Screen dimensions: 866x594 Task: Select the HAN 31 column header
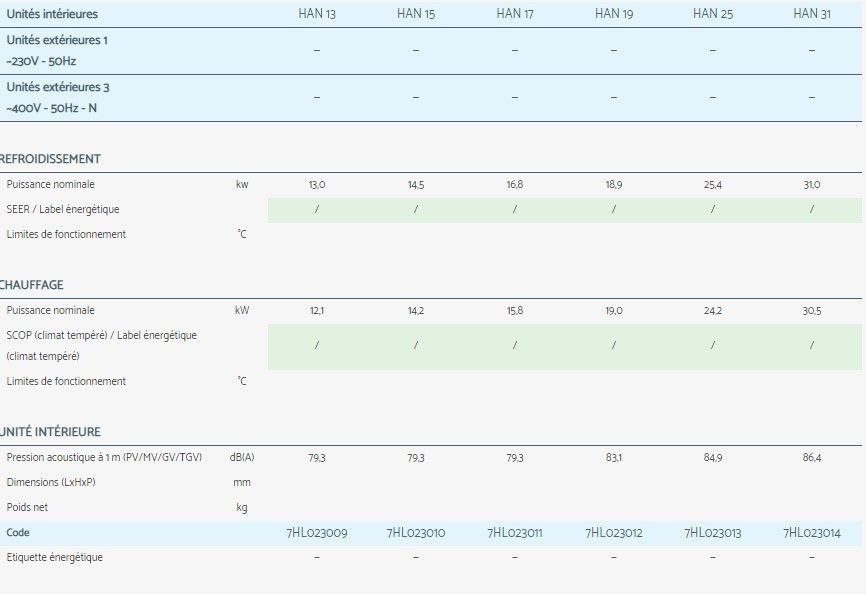click(x=812, y=14)
